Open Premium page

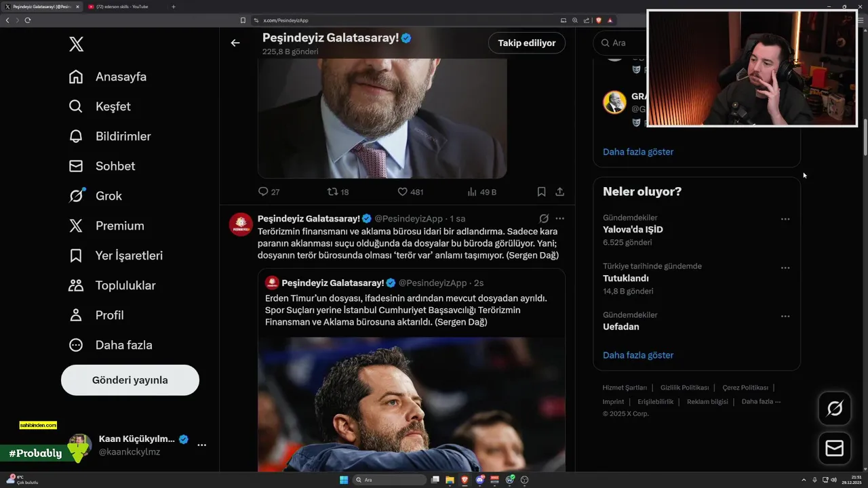(x=106, y=226)
